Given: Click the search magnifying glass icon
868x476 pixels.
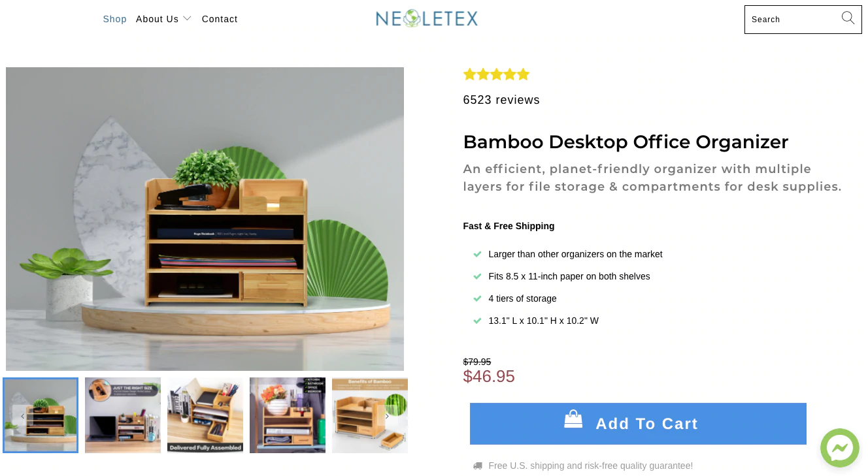Looking at the screenshot, I should [848, 18].
